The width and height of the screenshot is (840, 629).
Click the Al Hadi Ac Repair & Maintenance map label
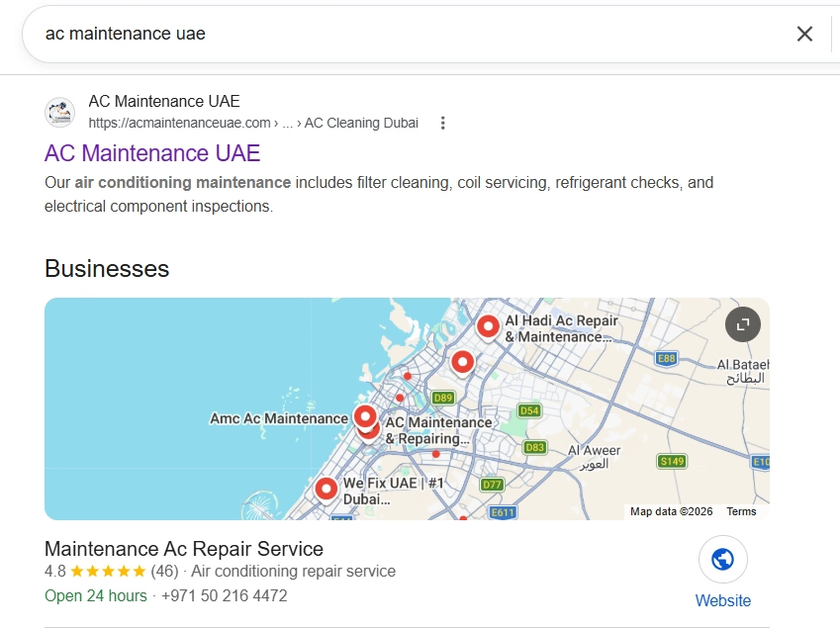(x=561, y=328)
